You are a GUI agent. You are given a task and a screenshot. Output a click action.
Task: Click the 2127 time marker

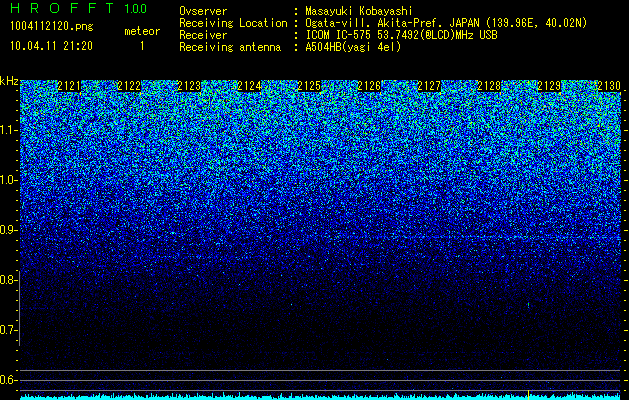click(x=429, y=86)
